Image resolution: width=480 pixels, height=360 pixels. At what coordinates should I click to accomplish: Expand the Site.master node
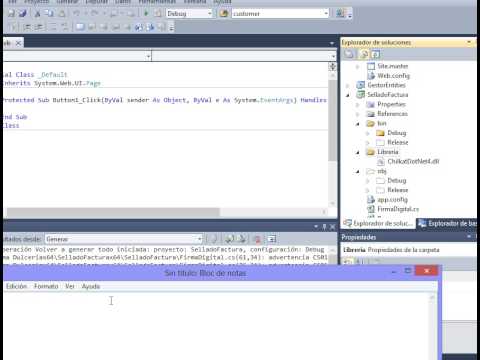pos(358,66)
